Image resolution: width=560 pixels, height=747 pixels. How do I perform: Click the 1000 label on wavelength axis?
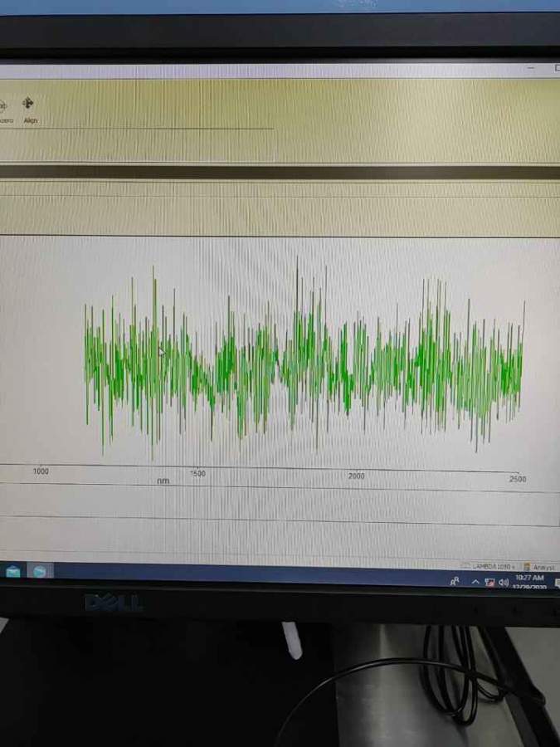click(x=41, y=471)
